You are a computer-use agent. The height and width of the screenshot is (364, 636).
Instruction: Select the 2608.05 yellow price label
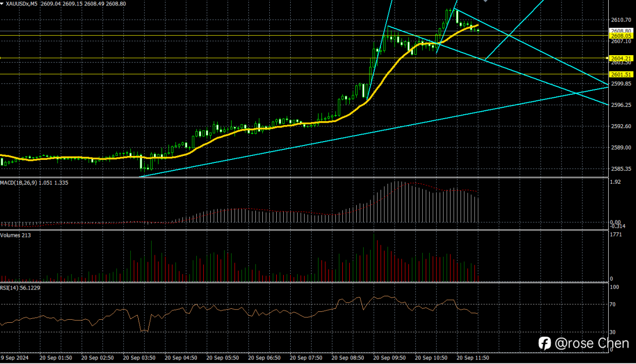(622, 36)
